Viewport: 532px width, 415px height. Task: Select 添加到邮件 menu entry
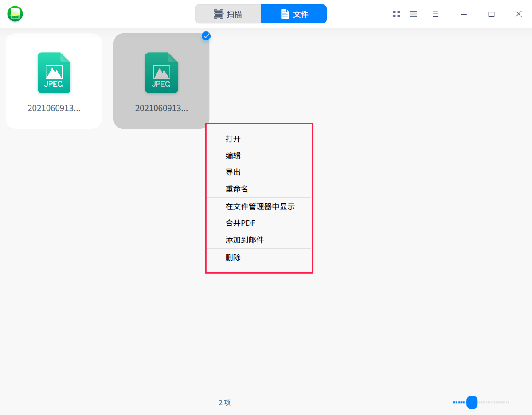[x=259, y=240]
